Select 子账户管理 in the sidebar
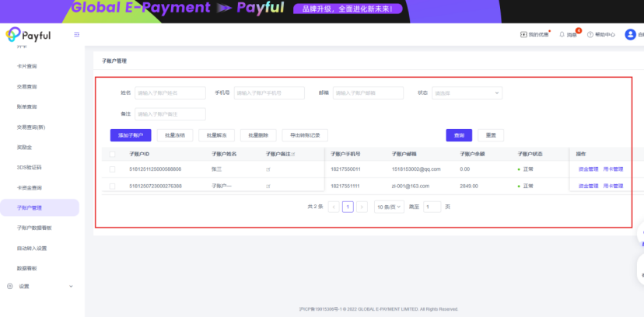The height and width of the screenshot is (317, 644). tap(40, 207)
